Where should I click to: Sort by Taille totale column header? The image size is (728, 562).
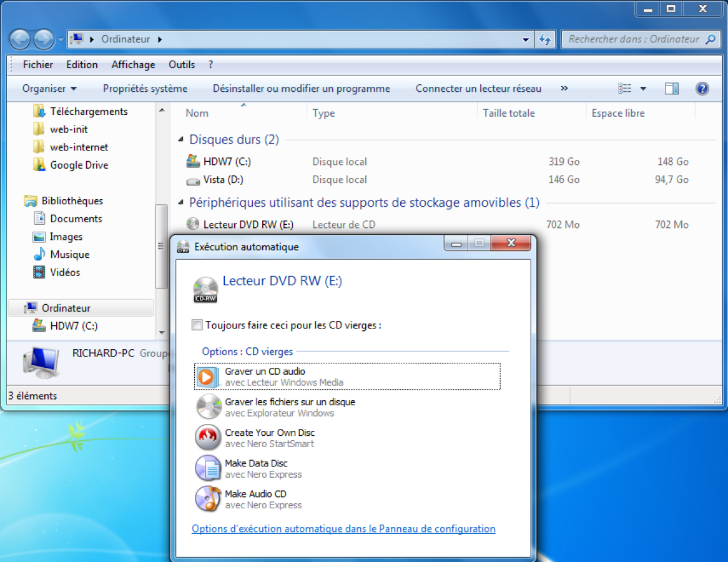tap(508, 113)
